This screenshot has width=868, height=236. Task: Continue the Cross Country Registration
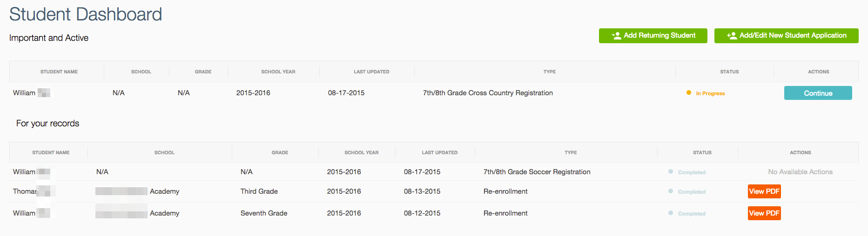tap(818, 93)
